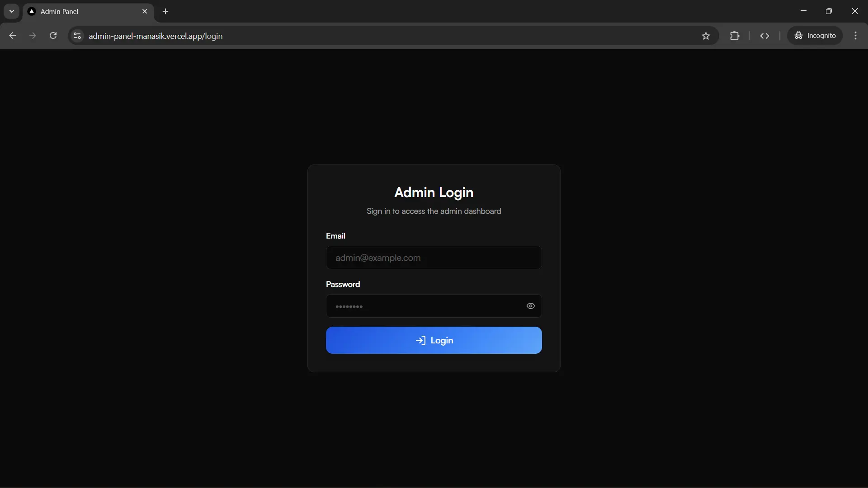868x488 pixels.
Task: Focus the Email input field
Action: point(434,258)
